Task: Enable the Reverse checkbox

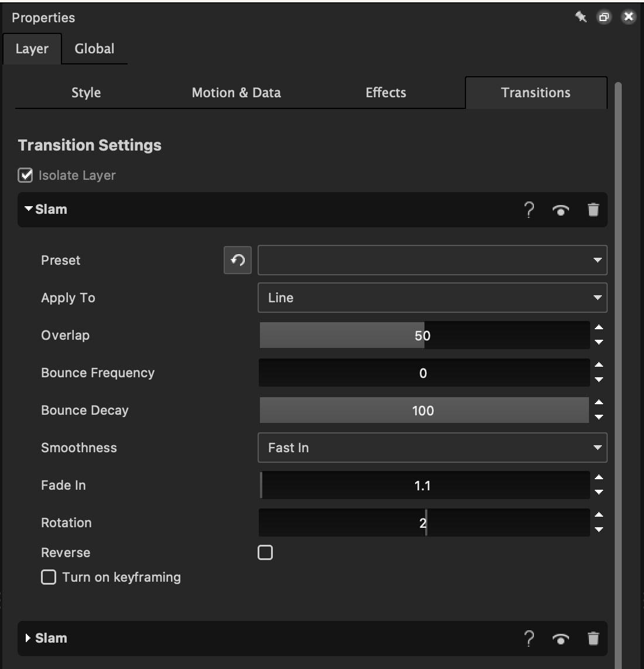Action: [x=265, y=552]
